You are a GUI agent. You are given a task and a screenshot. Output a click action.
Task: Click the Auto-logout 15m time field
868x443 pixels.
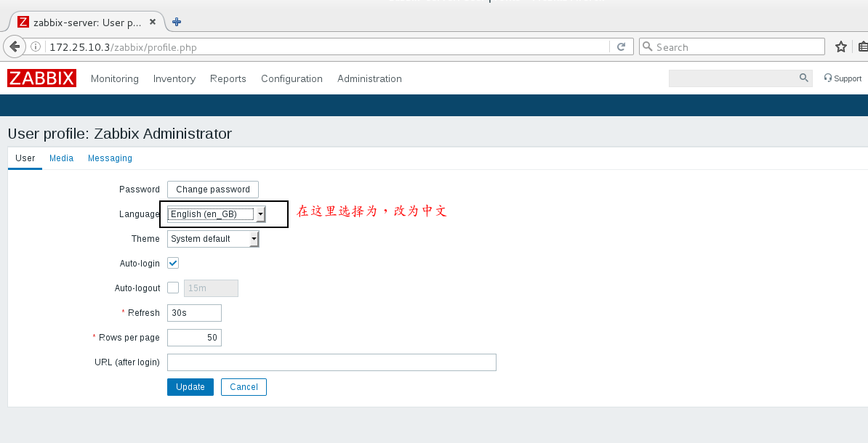(x=211, y=288)
